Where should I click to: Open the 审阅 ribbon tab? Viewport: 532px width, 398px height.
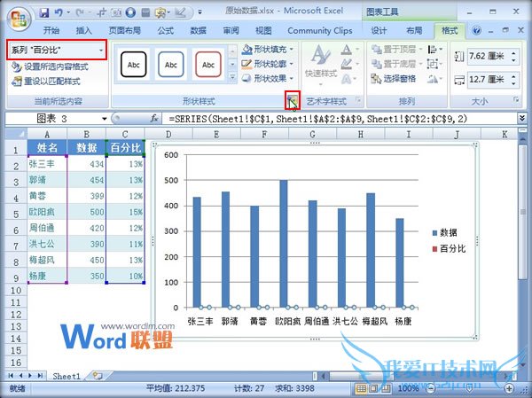coord(231,31)
